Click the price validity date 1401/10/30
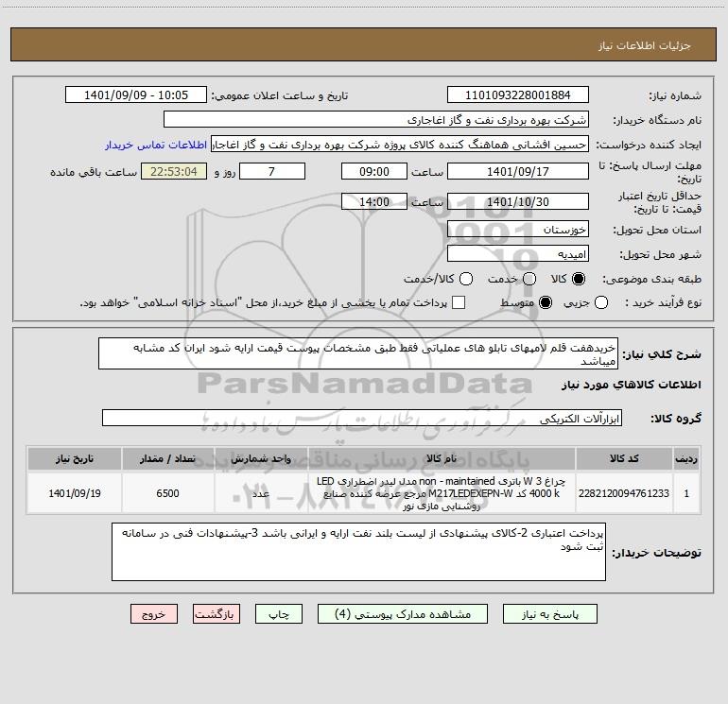 [x=518, y=201]
